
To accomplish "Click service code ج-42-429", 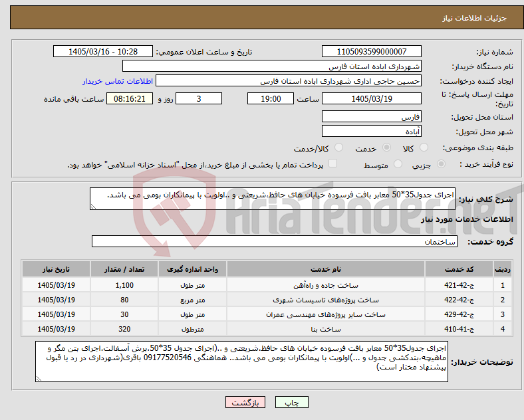I will click(x=459, y=314).
